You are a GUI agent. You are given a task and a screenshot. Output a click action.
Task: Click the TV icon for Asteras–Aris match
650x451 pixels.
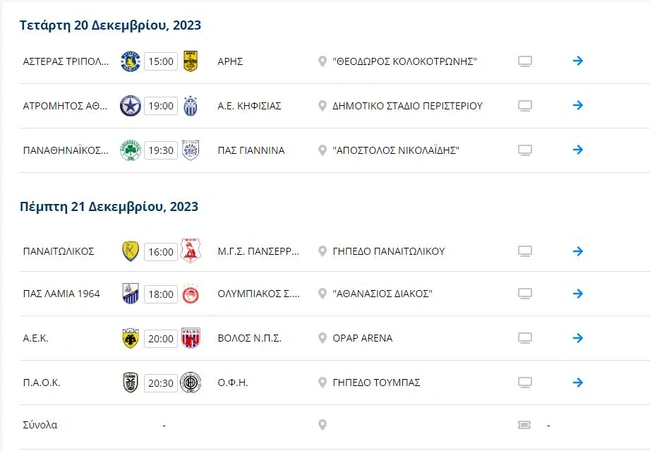525,61
